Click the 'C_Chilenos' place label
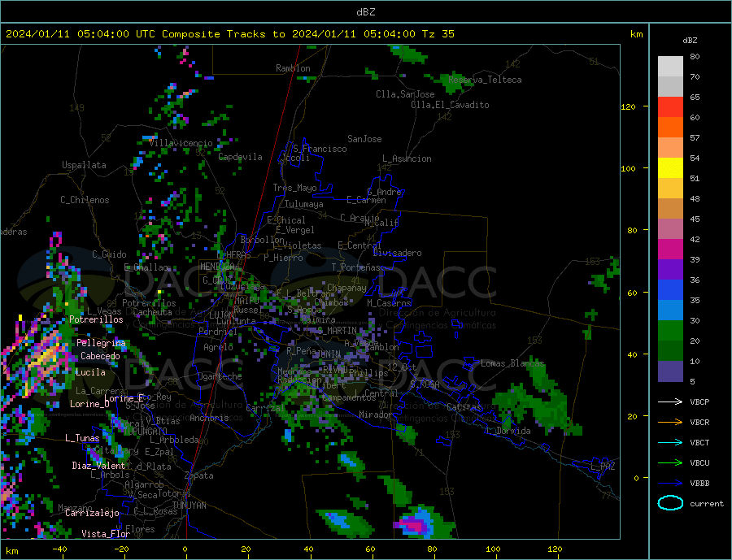The width and height of the screenshot is (732, 560). tap(85, 200)
